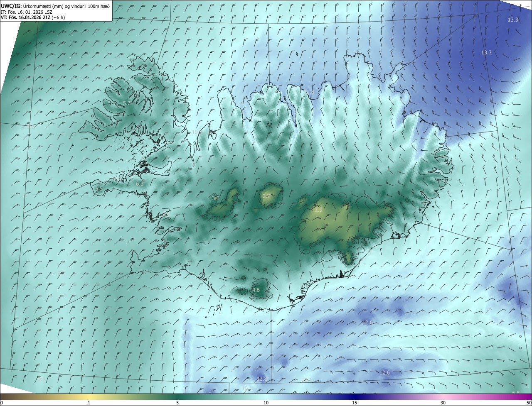Pick the light pink band above the 30 tick

pyautogui.click(x=443, y=396)
